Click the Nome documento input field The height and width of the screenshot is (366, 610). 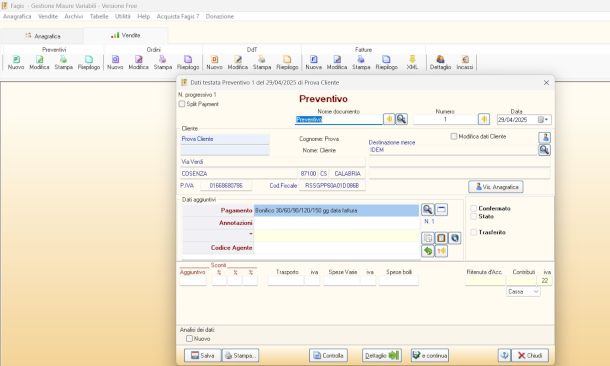(338, 119)
